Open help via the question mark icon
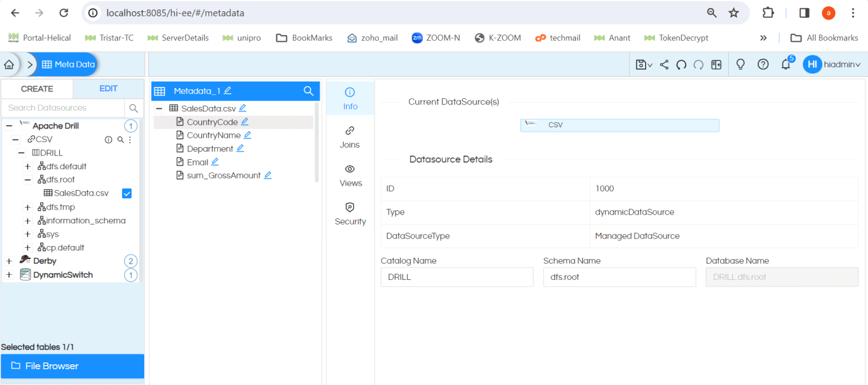 (763, 64)
